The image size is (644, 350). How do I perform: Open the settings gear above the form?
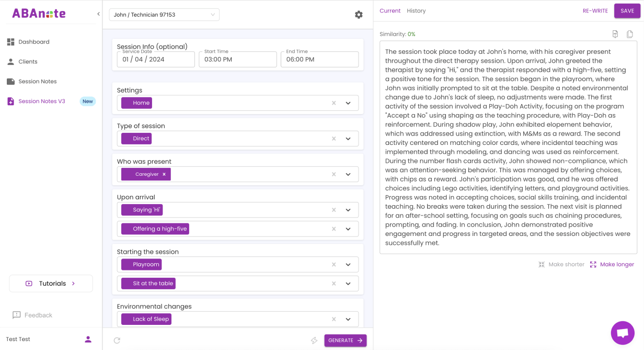[359, 15]
